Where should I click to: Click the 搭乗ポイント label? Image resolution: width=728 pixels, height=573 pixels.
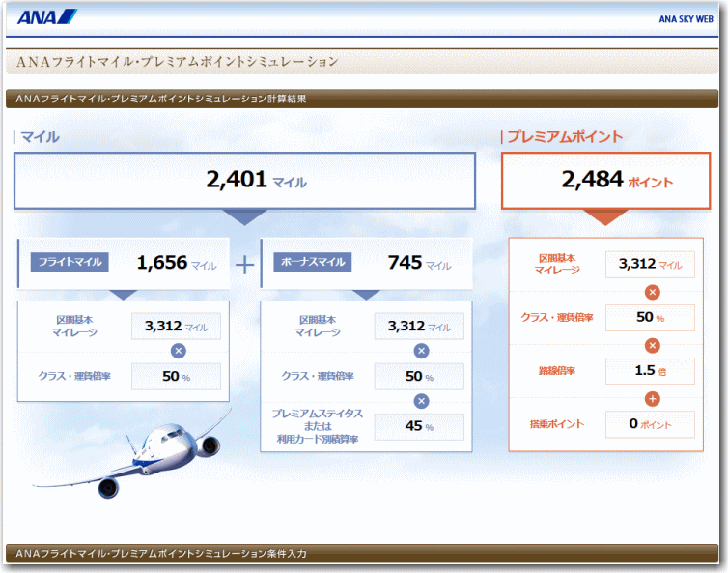click(557, 424)
